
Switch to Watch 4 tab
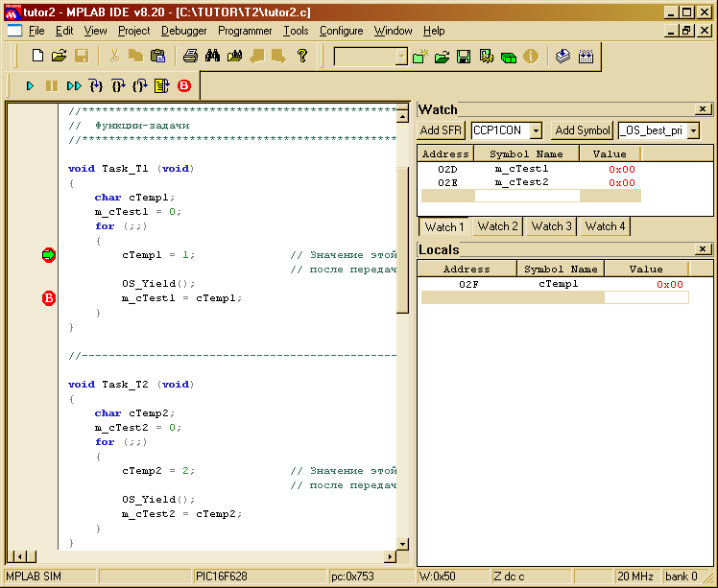tap(605, 226)
